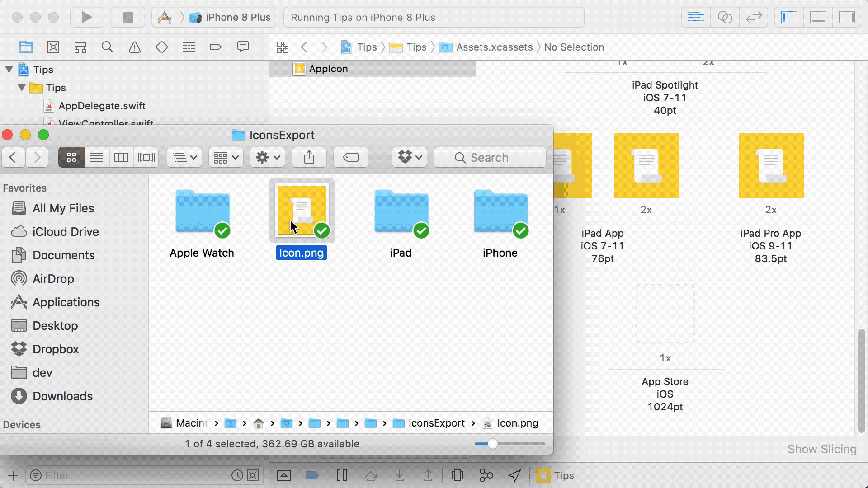The width and height of the screenshot is (868, 488).
Task: Click Show Slicing button
Action: point(822,449)
